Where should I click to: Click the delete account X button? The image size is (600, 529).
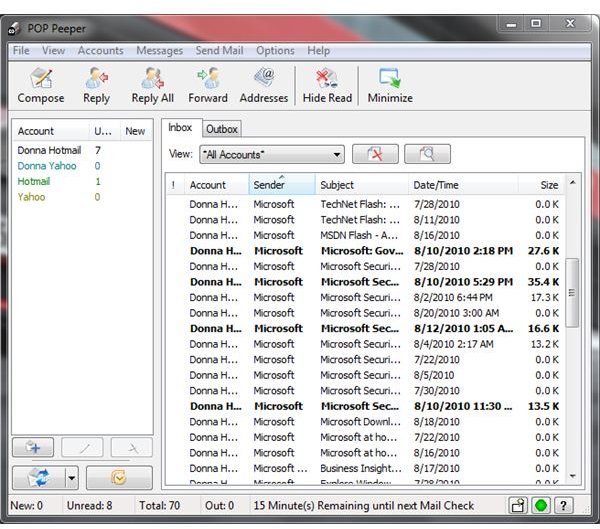coord(132,447)
